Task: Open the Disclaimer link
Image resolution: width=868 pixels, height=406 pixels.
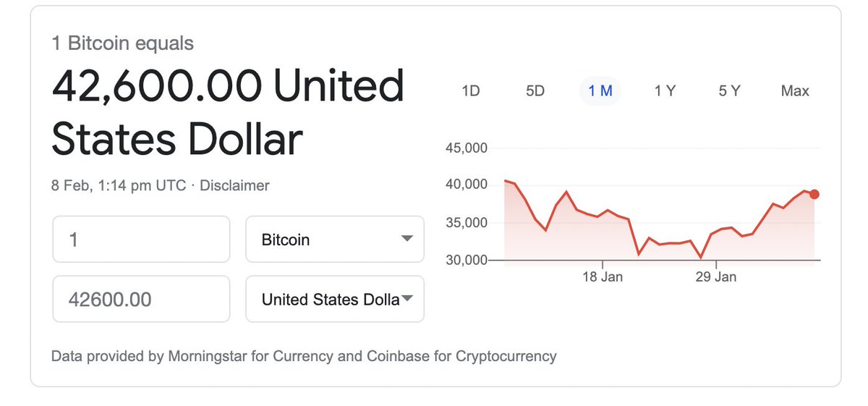Action: tap(234, 185)
